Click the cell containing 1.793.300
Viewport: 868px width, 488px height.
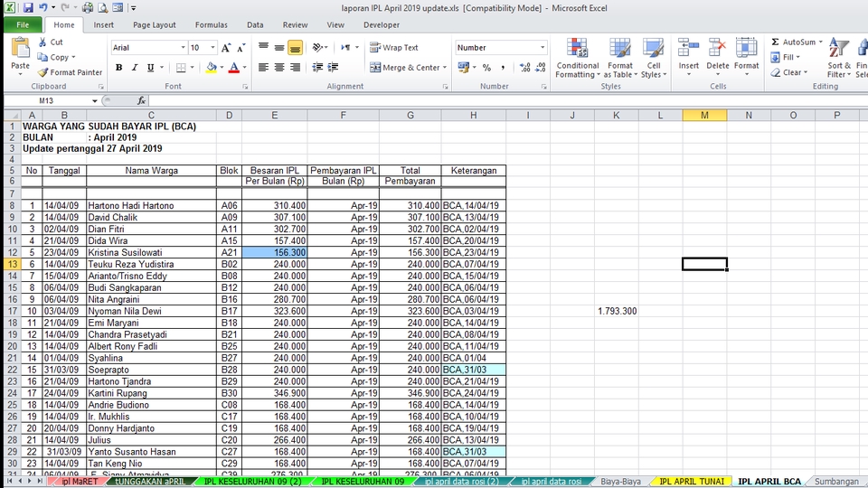tap(617, 311)
